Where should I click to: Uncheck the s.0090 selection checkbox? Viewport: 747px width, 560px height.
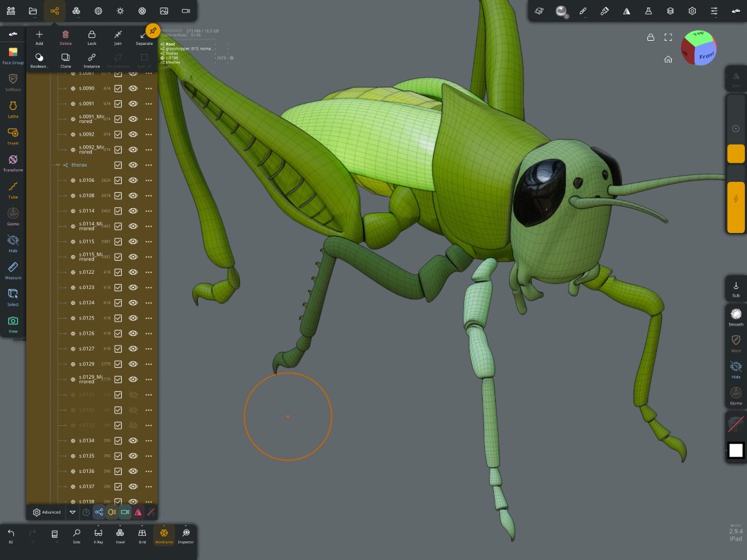(x=118, y=88)
